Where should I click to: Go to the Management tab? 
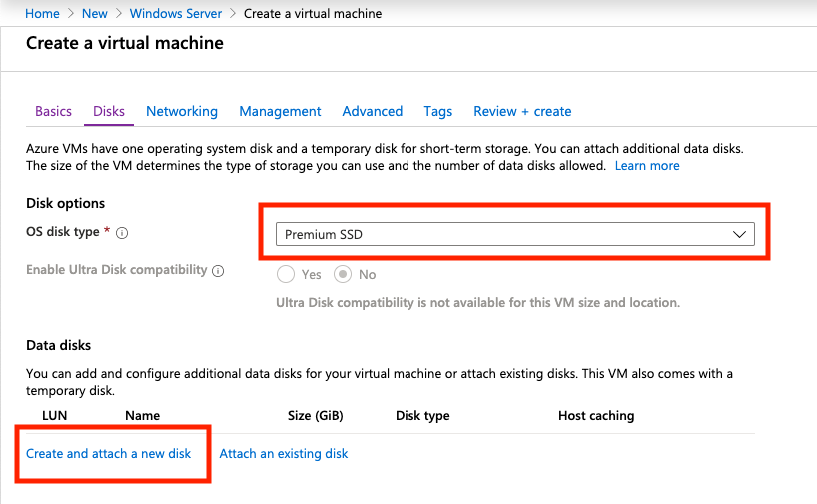coord(280,111)
